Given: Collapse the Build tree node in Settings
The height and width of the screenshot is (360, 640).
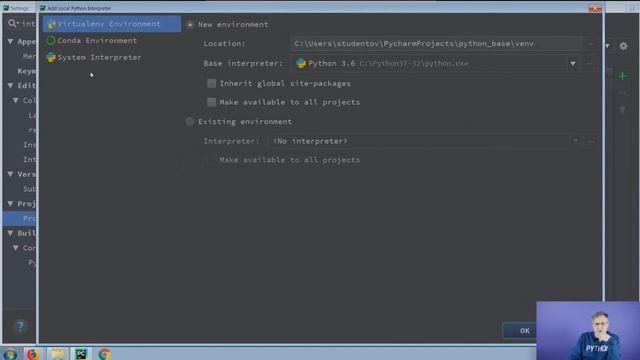Looking at the screenshot, I should (11, 233).
